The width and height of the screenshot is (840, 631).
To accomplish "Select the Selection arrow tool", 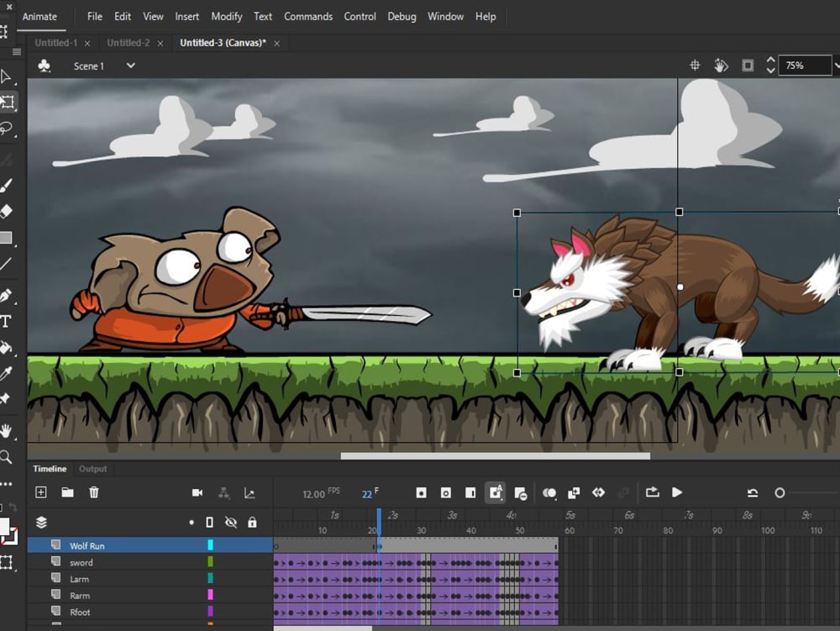I will click(7, 76).
